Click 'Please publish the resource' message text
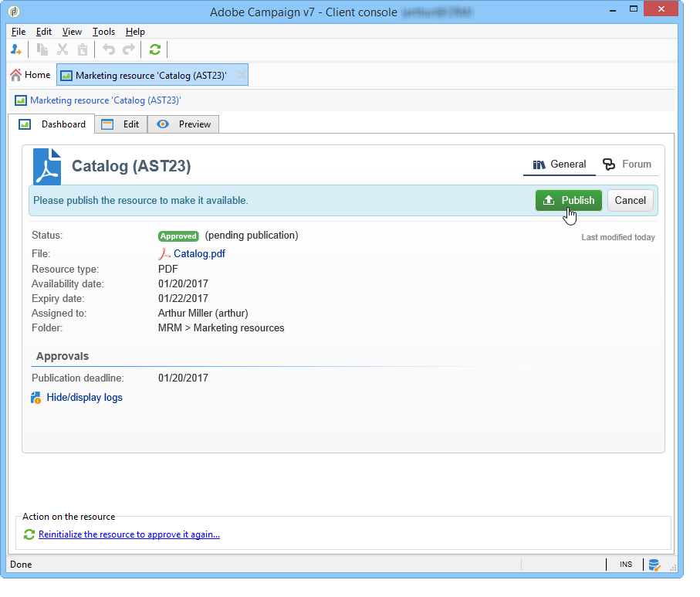This screenshot has width=700, height=597. pos(140,201)
